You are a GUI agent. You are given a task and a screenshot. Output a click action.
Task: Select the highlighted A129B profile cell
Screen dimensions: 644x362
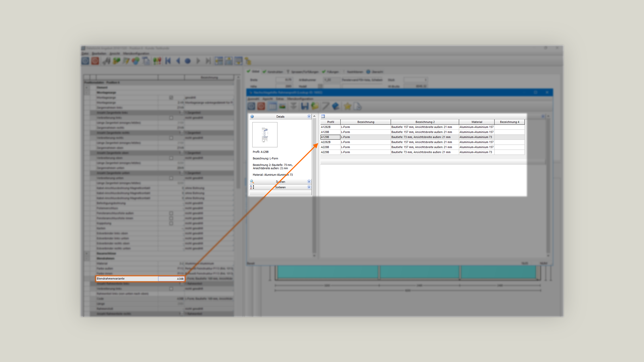click(x=330, y=137)
